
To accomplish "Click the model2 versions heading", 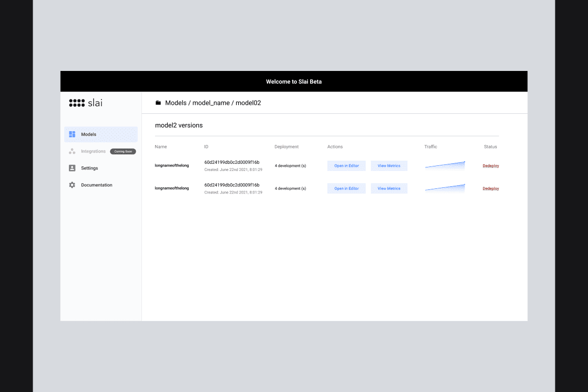I will tap(179, 126).
